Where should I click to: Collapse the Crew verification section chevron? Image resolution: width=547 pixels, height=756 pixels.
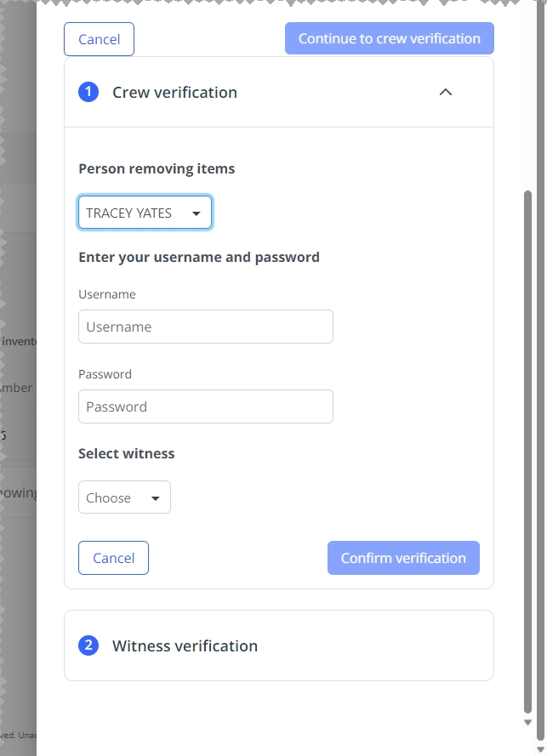tap(446, 92)
